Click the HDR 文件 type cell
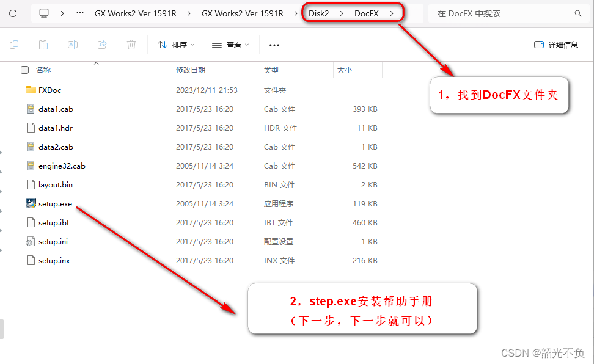 [280, 128]
